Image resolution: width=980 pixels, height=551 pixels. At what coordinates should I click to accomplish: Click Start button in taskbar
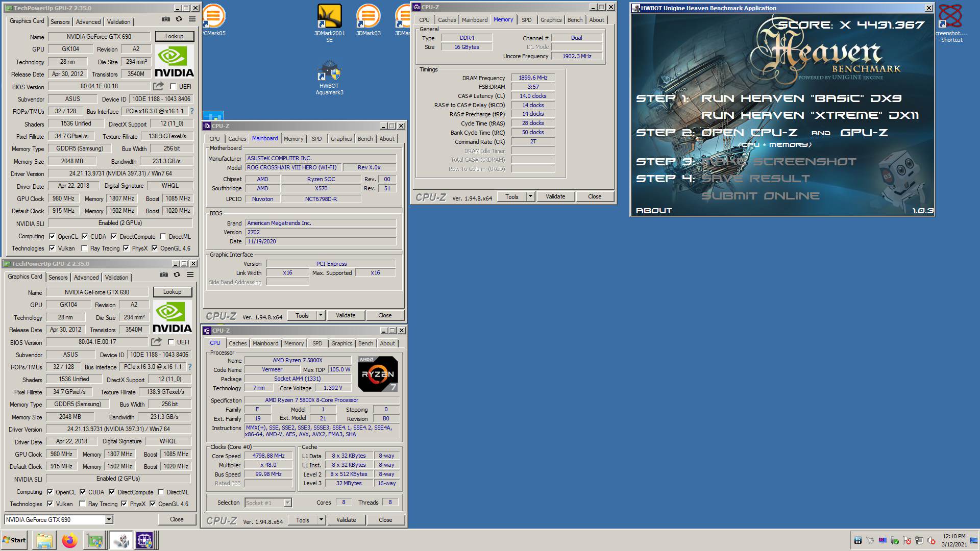(x=14, y=540)
